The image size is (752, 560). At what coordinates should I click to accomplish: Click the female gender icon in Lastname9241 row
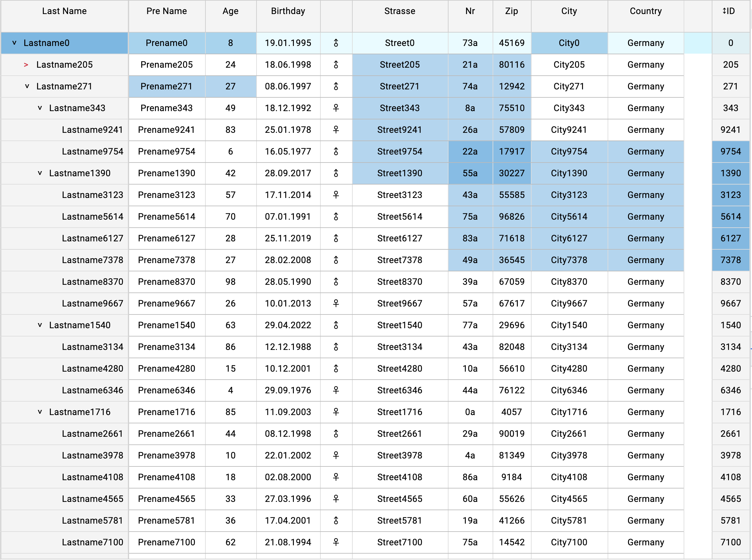336,130
